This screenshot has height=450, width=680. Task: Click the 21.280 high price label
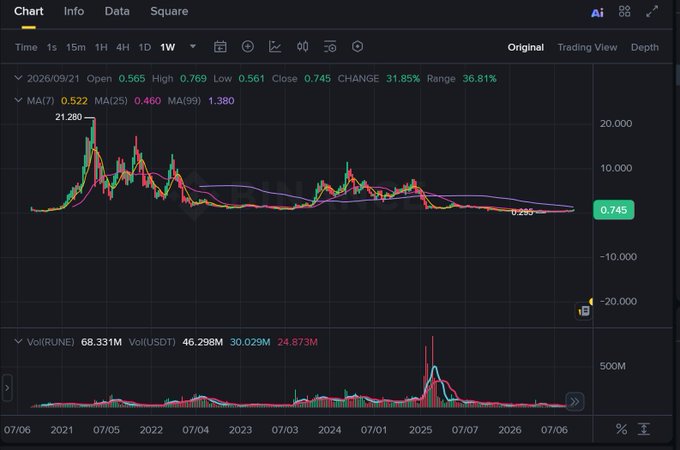coord(69,117)
